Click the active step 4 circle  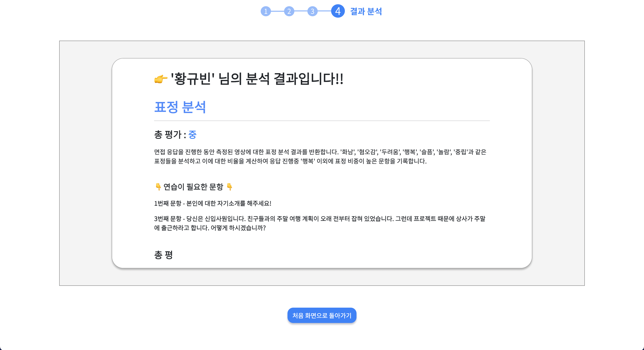(338, 11)
